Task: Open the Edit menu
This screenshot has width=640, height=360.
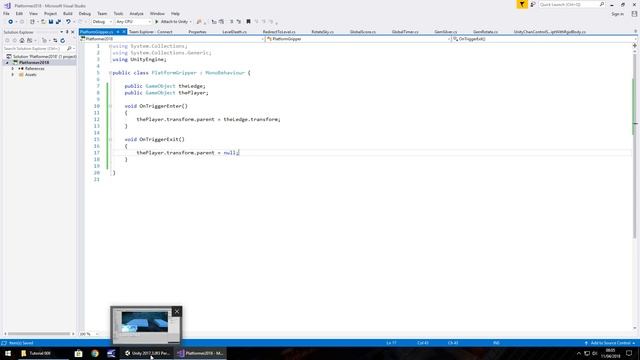Action: pyautogui.click(x=19, y=13)
